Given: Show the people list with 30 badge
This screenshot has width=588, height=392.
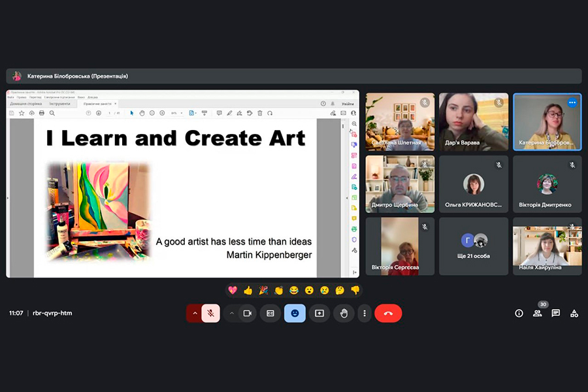Looking at the screenshot, I should [x=538, y=313].
